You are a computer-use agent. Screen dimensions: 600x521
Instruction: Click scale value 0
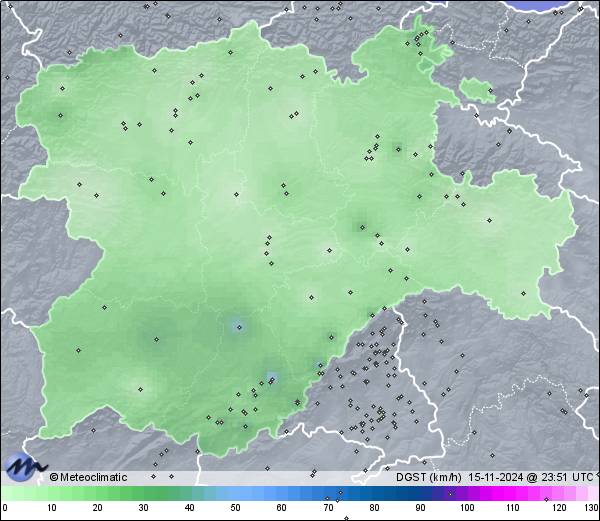5,508
